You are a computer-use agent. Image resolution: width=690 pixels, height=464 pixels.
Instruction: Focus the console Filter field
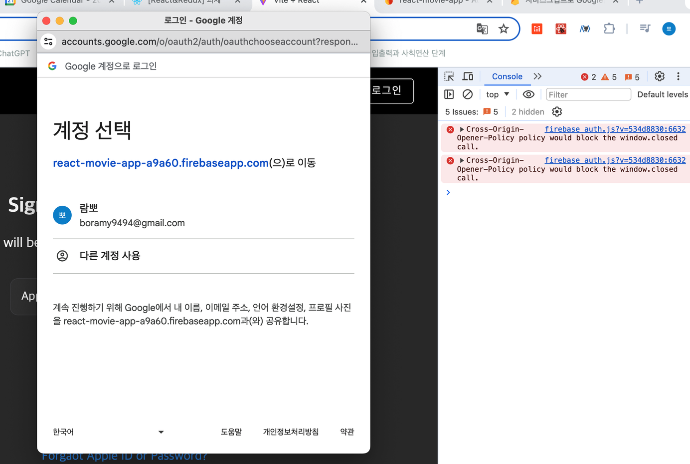coord(588,95)
